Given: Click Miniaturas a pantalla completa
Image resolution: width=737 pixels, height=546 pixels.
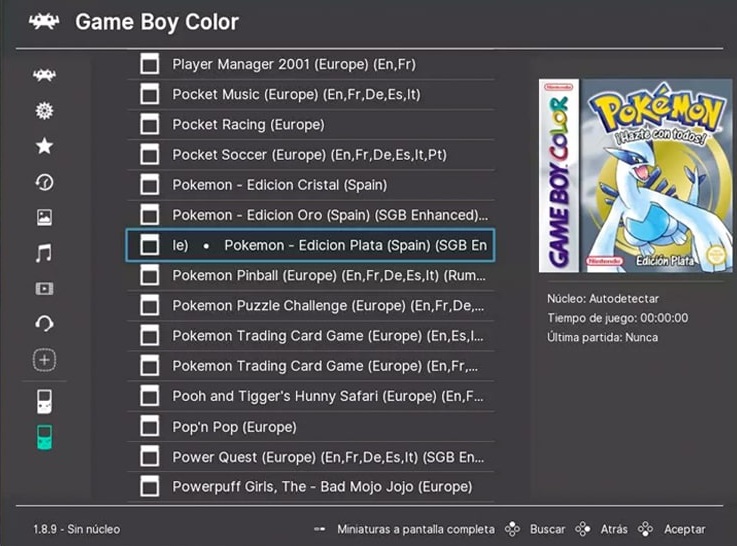Looking at the screenshot, I should [416, 529].
